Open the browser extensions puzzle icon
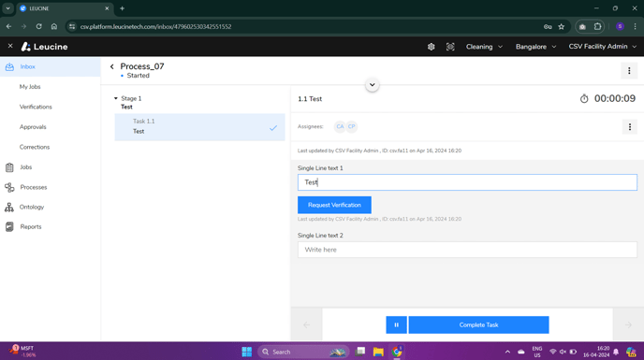Viewport: 644px width, 360px height. pyautogui.click(x=597, y=27)
